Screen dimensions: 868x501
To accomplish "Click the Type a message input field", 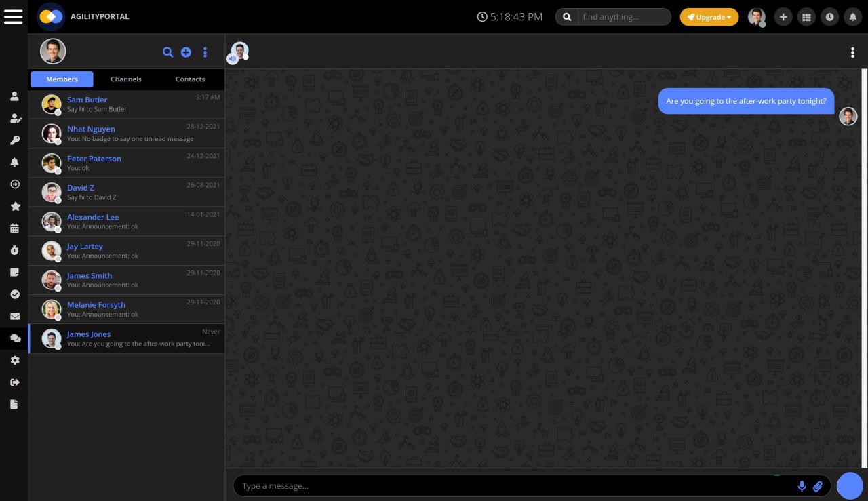I will pos(515,486).
